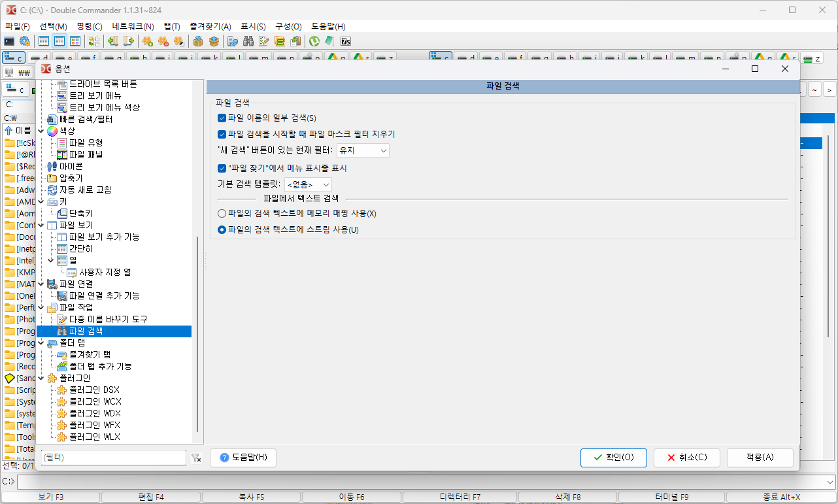Select 스트림 사용(U) radio button
The height and width of the screenshot is (504, 838).
click(x=222, y=230)
